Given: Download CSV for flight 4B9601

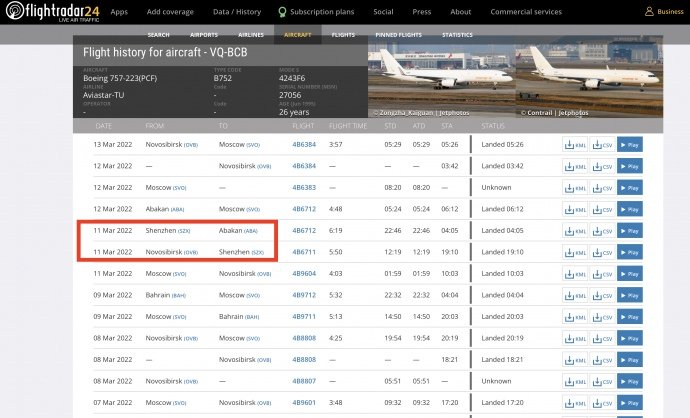Looking at the screenshot, I should tap(601, 402).
